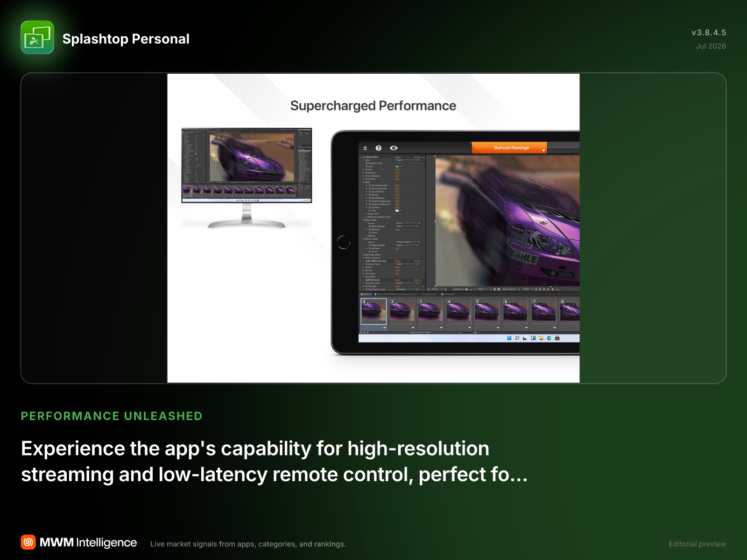Open Task View from the taskbar
747x560 pixels.
[x=525, y=338]
